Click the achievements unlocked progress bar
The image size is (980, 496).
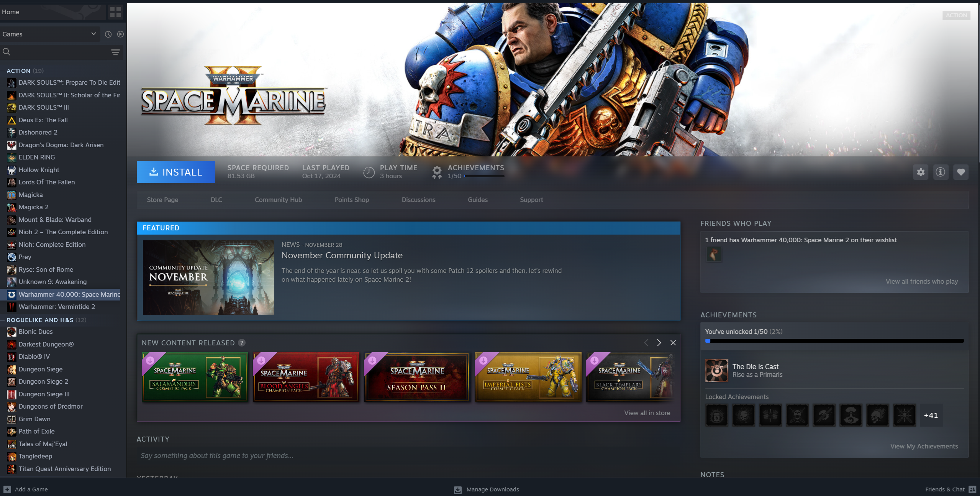pyautogui.click(x=834, y=341)
